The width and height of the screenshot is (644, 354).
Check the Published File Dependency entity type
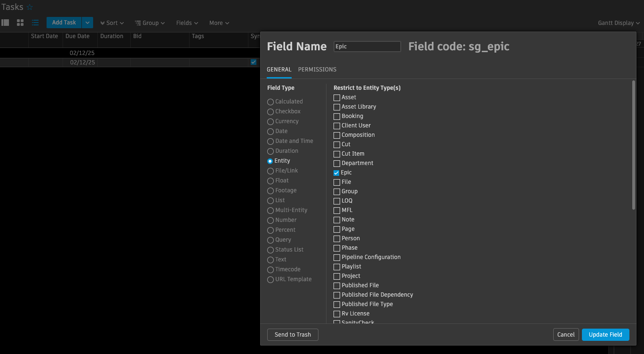(337, 295)
